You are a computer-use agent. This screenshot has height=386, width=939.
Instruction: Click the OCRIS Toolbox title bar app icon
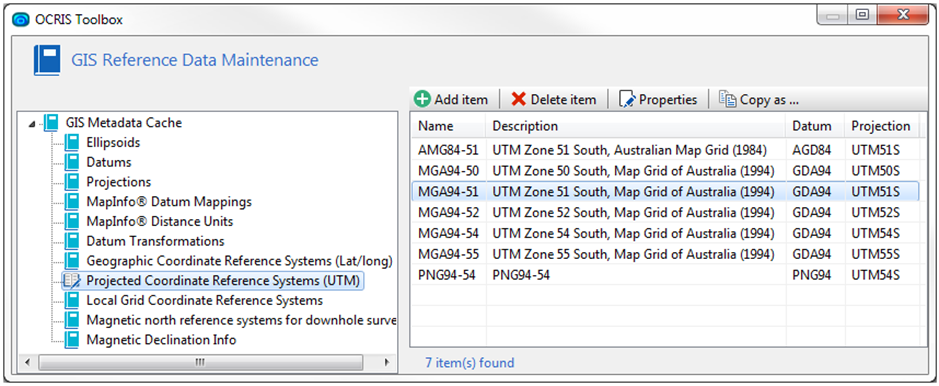(20, 20)
